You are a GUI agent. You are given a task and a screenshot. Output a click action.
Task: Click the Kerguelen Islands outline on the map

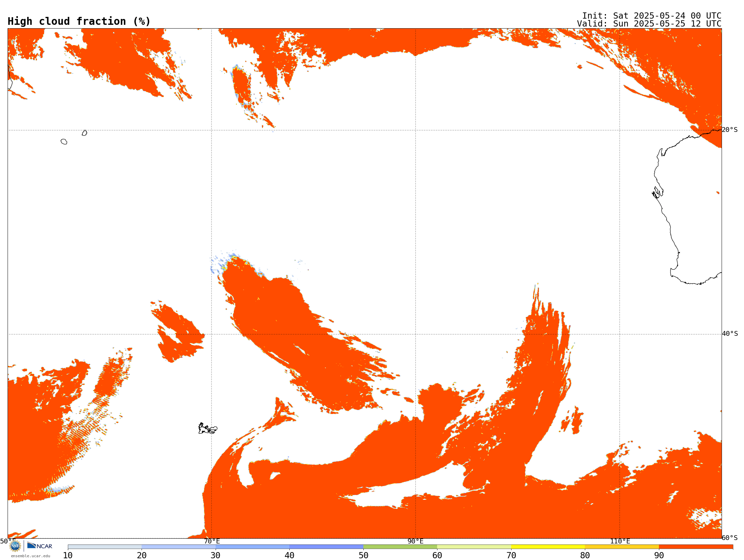point(208,428)
